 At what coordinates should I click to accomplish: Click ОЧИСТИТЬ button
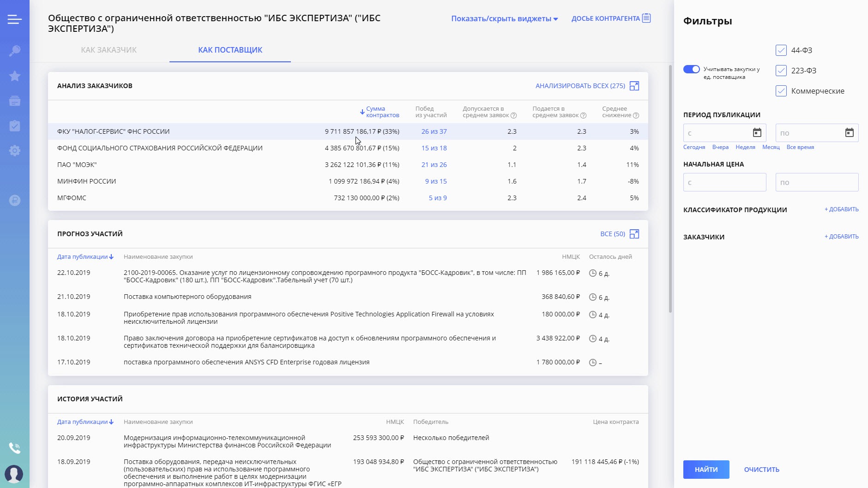[762, 470]
